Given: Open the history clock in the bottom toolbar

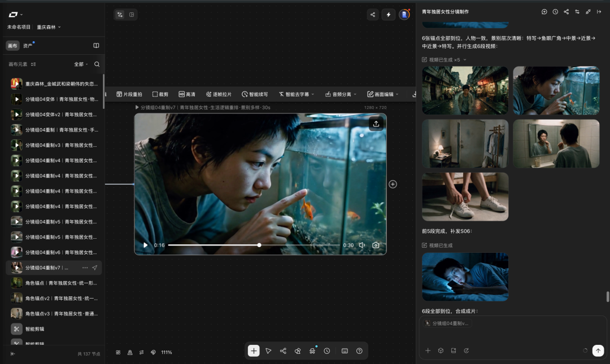Looking at the screenshot, I should click(327, 351).
